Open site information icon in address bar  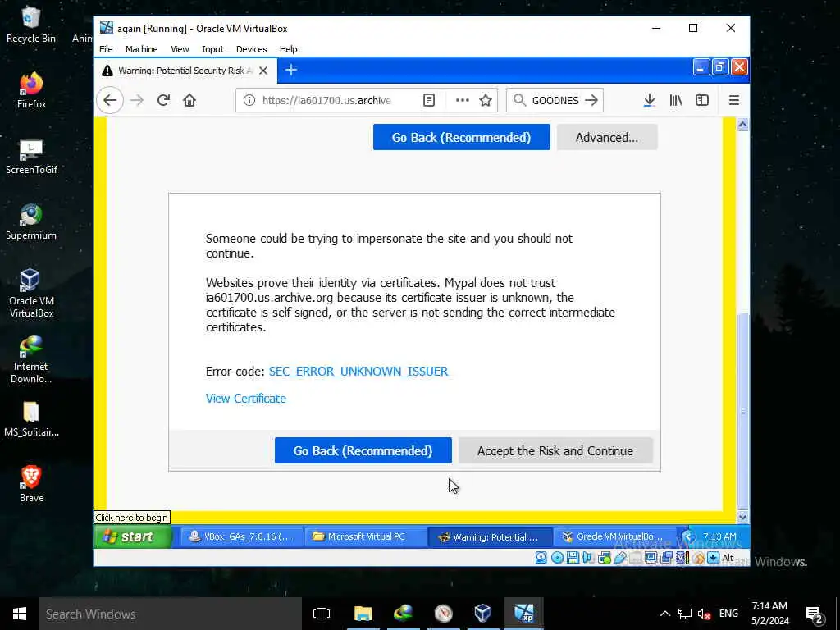pyautogui.click(x=249, y=100)
